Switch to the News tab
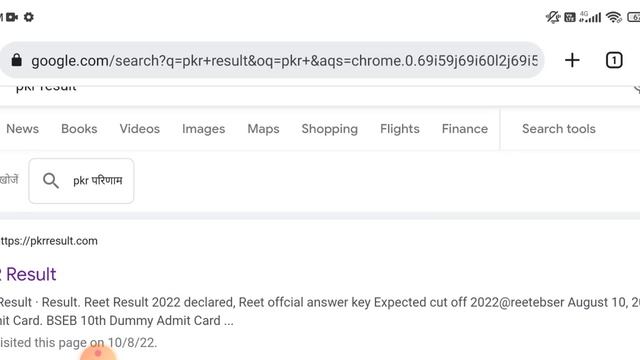Viewport: 640px width, 360px height. tap(22, 129)
